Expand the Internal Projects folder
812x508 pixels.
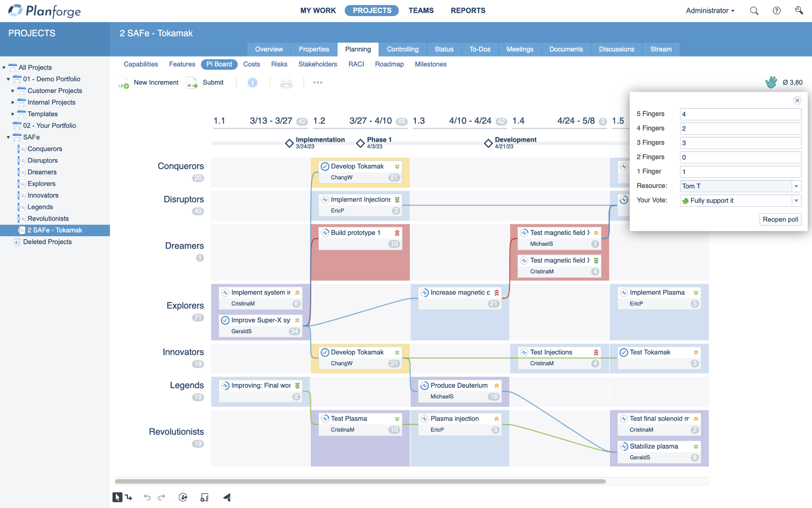click(13, 102)
